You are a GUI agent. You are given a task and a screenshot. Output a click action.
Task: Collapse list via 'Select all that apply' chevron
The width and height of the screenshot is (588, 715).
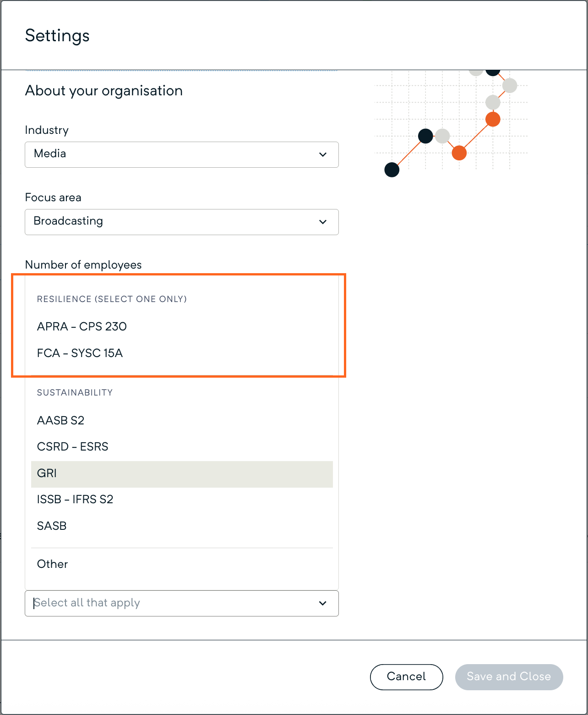(x=323, y=603)
